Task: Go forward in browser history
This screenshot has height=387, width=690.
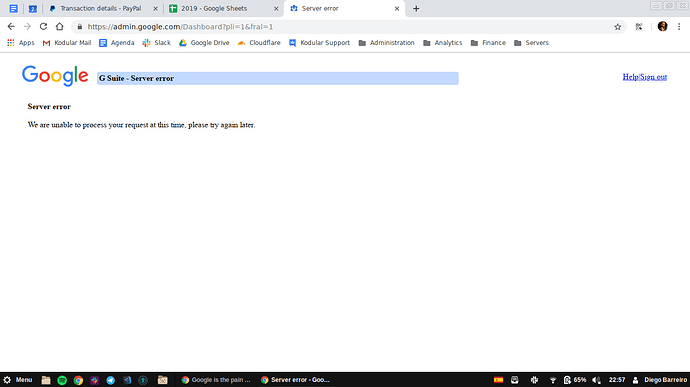Action: [27, 26]
